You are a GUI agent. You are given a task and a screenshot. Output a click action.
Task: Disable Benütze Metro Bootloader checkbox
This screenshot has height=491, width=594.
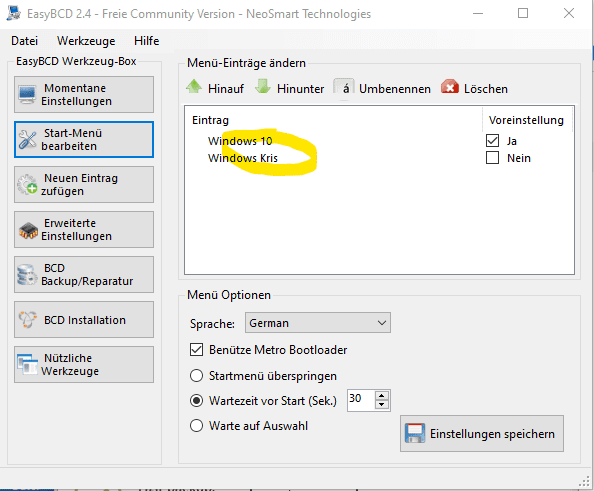tap(196, 349)
